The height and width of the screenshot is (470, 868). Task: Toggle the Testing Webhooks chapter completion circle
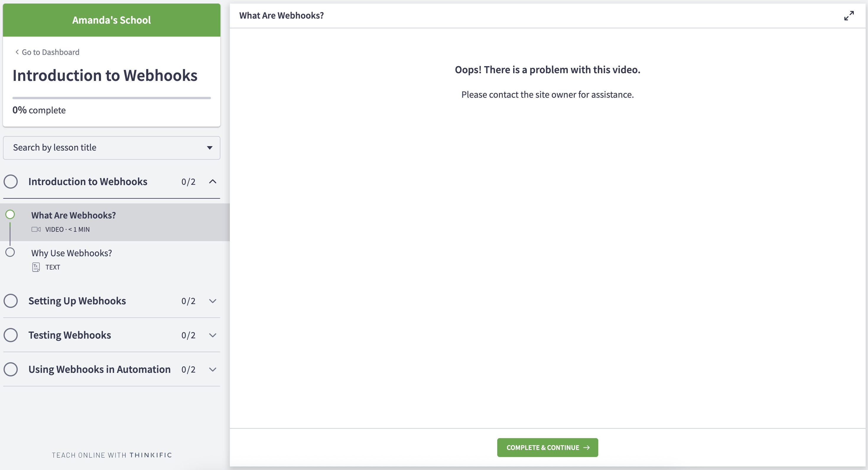11,335
